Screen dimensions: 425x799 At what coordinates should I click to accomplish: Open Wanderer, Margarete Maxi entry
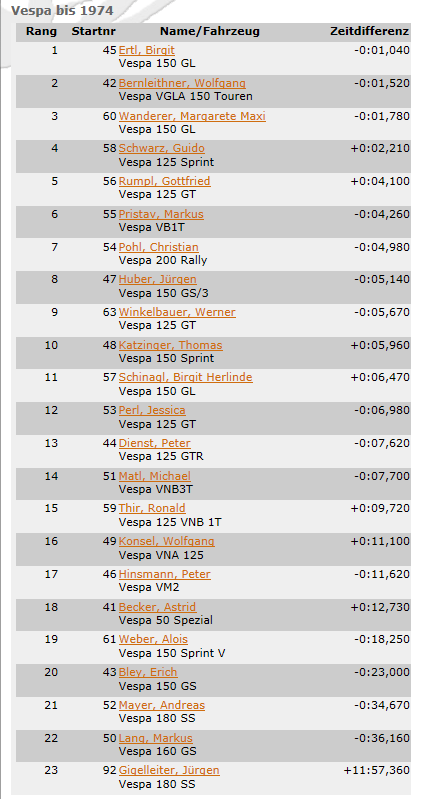point(192,116)
